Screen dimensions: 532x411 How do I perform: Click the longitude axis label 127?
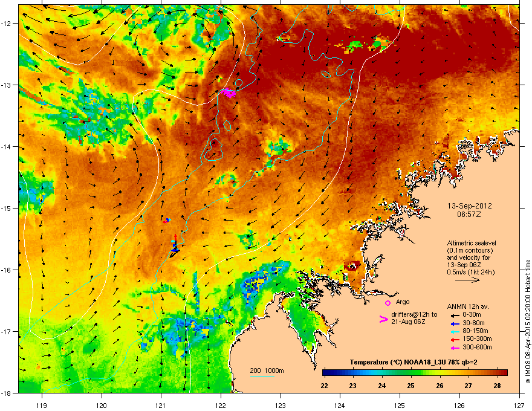[519, 405]
